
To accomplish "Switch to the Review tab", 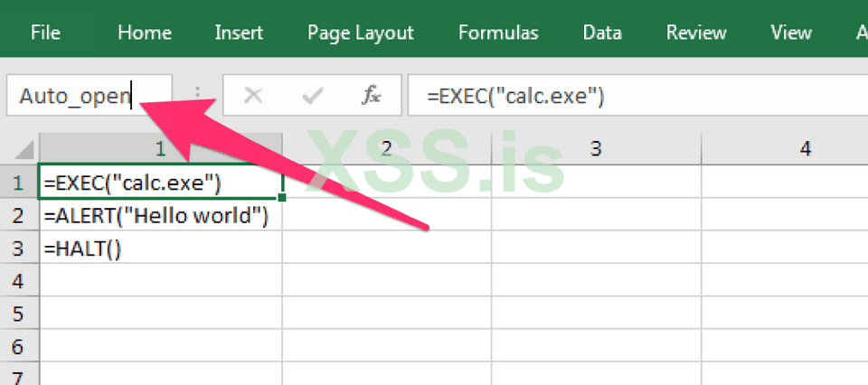I will [x=697, y=33].
